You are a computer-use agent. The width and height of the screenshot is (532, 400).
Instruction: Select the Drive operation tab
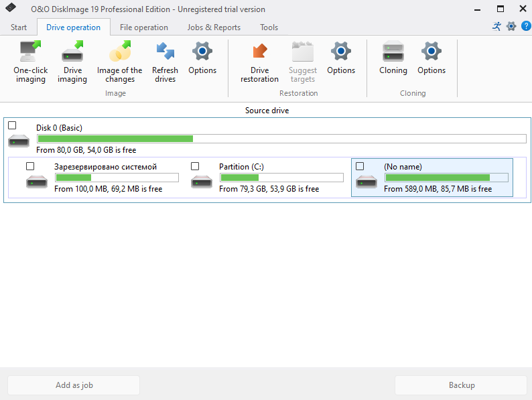tap(73, 27)
